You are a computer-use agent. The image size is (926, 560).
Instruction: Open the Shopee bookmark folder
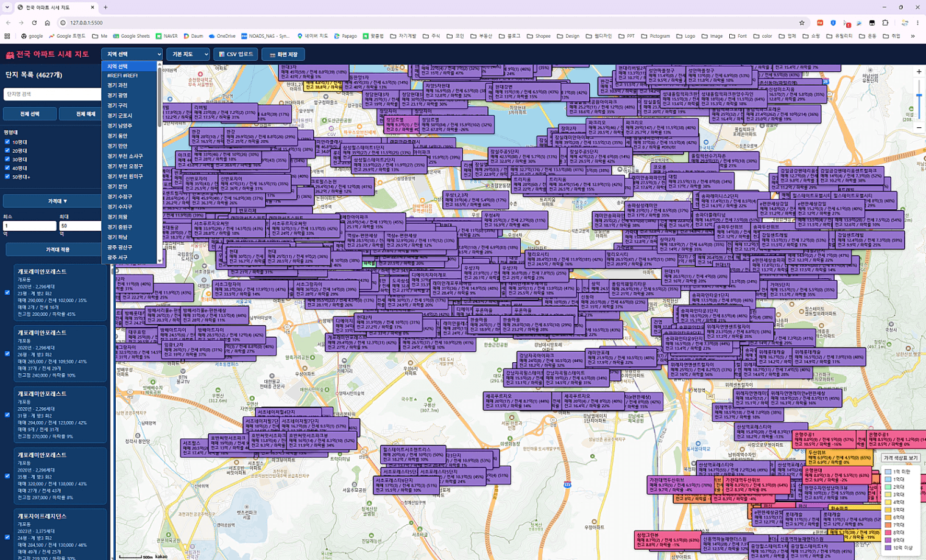click(x=539, y=36)
